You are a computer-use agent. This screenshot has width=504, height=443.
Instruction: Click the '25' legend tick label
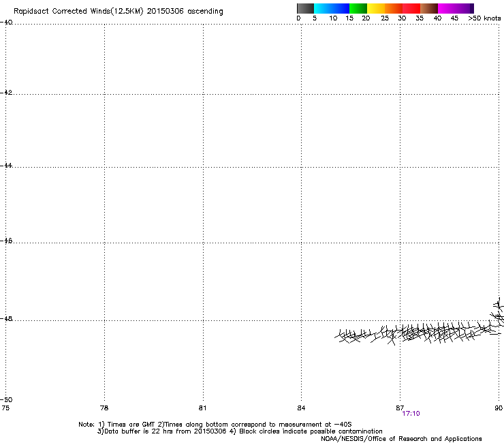pyautogui.click(x=385, y=18)
